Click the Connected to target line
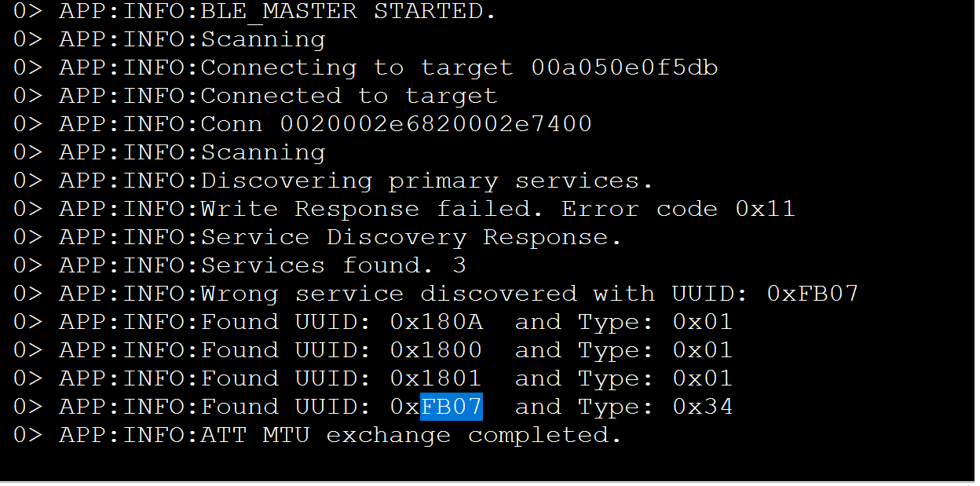Image resolution: width=980 pixels, height=486 pixels. [x=255, y=96]
